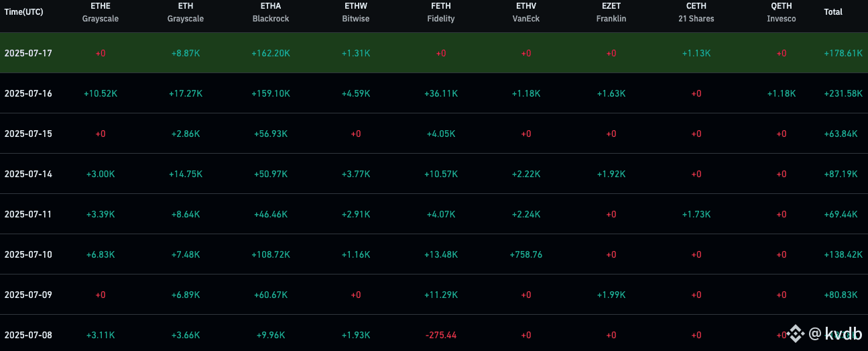The height and width of the screenshot is (351, 868).
Task: Click the -275.44 Fidelity value
Action: pos(441,335)
